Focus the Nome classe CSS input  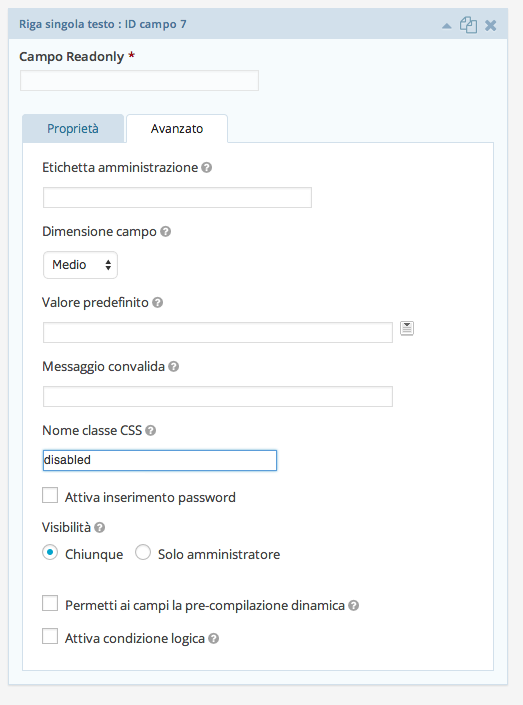(x=160, y=460)
